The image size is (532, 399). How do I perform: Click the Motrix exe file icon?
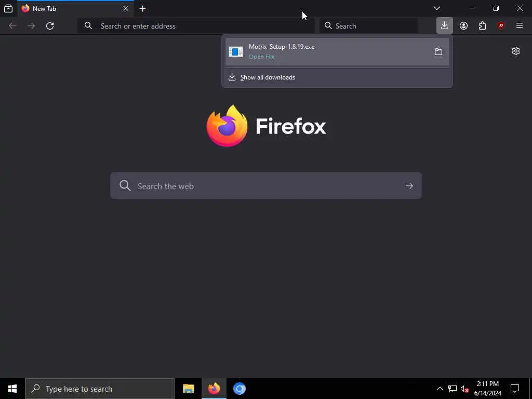coord(236,52)
